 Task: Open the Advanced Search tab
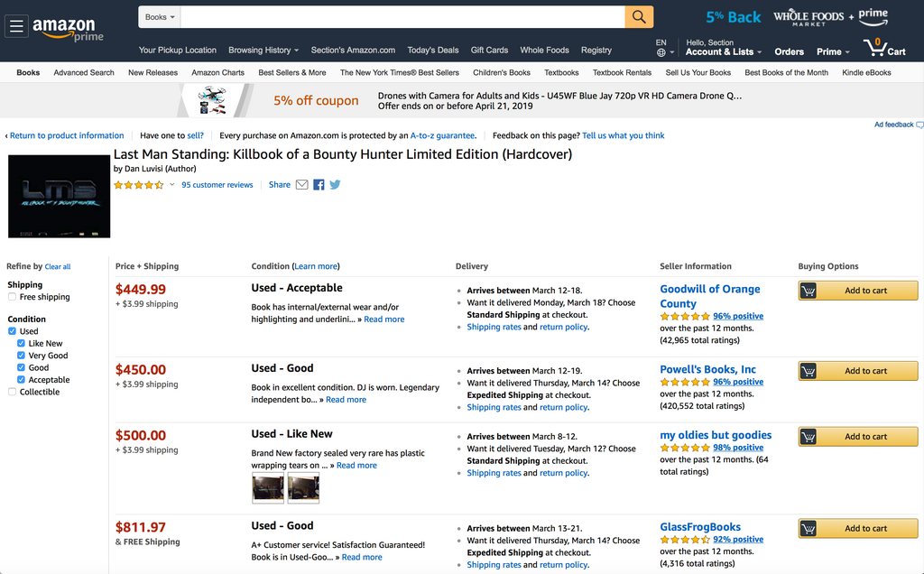tap(84, 72)
